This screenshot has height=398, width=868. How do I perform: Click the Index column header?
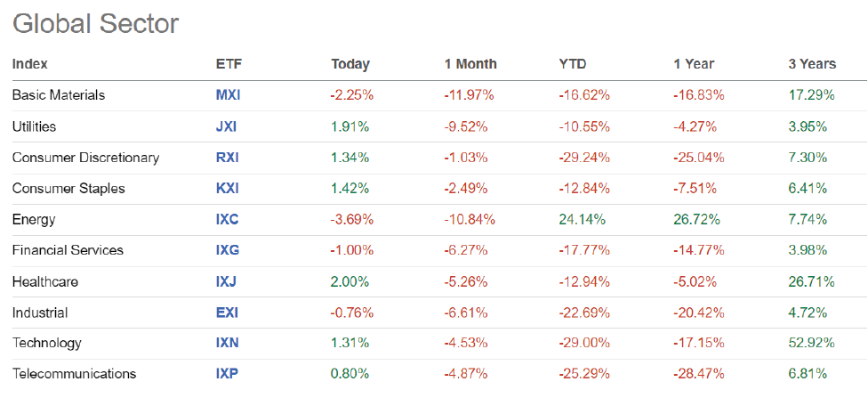pyautogui.click(x=30, y=64)
